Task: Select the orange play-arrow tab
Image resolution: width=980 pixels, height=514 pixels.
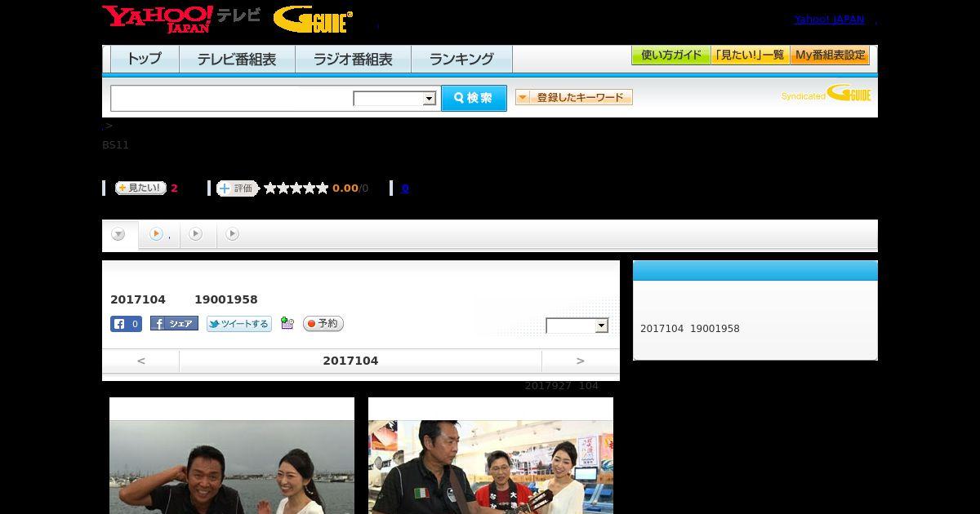Action: [x=157, y=234]
